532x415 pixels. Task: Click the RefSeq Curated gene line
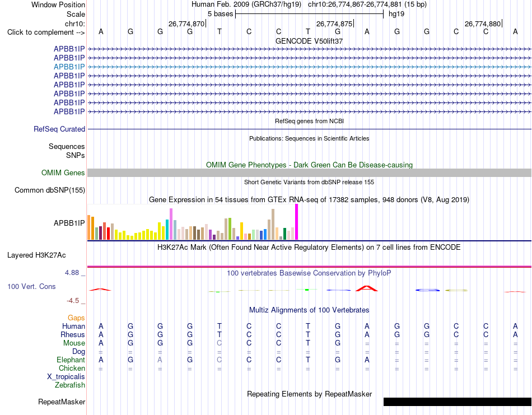coord(309,129)
